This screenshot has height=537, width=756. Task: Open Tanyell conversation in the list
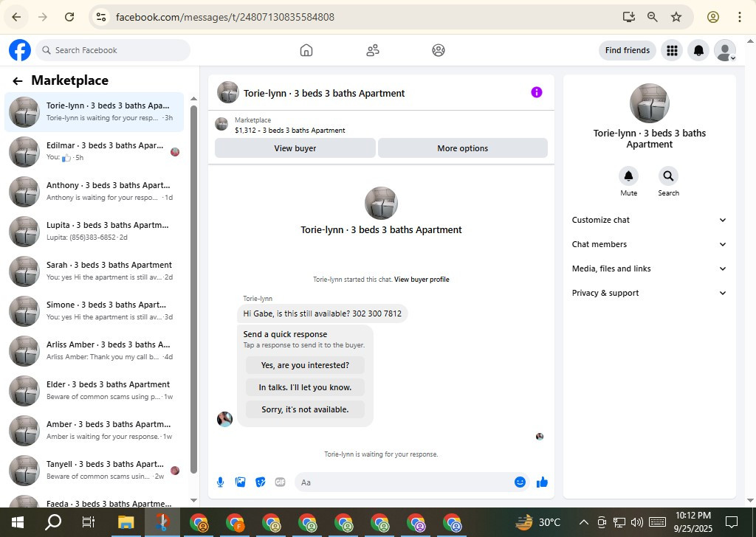point(94,471)
